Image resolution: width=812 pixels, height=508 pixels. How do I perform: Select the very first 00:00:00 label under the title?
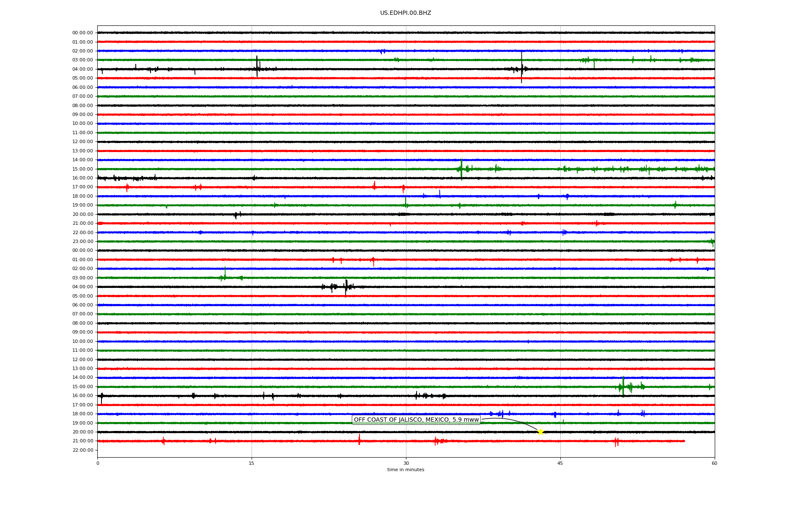click(x=82, y=33)
